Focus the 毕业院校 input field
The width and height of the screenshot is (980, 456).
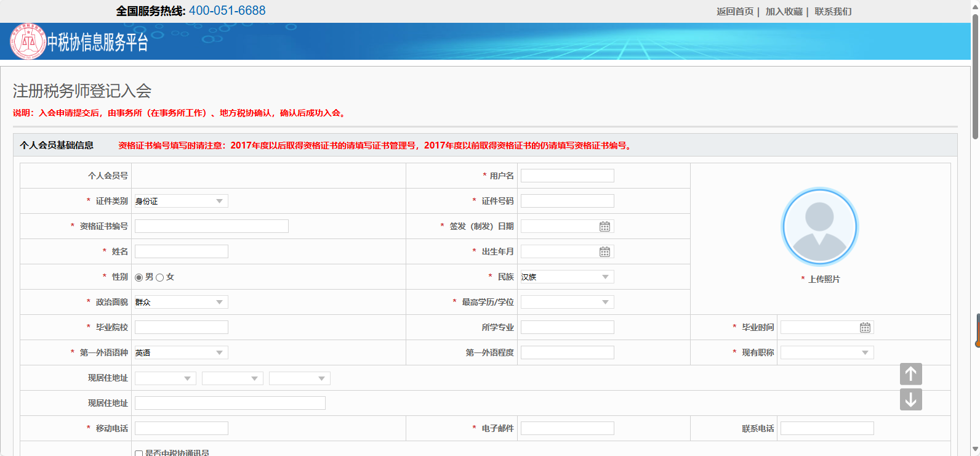point(182,327)
